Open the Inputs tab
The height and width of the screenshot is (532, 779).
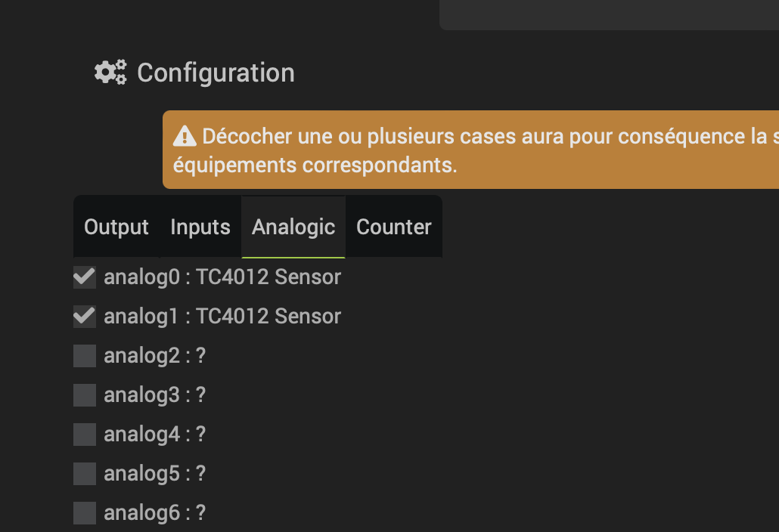click(x=200, y=226)
